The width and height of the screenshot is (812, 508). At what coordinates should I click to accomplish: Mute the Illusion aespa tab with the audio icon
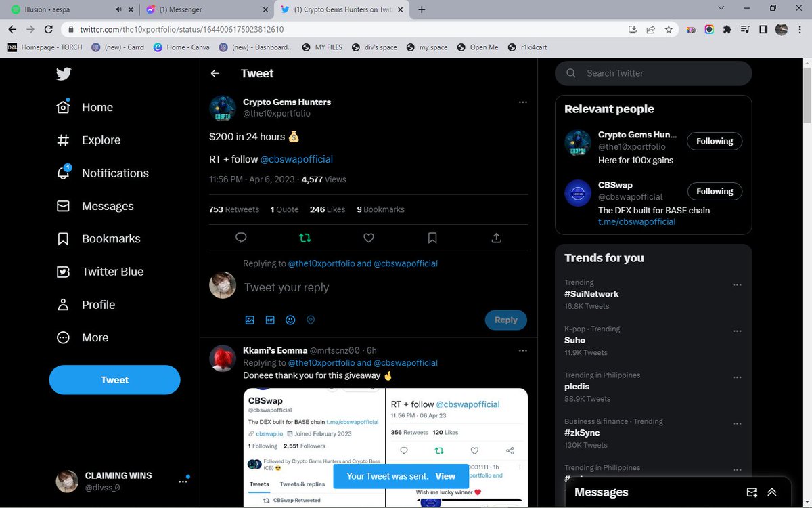click(x=119, y=9)
